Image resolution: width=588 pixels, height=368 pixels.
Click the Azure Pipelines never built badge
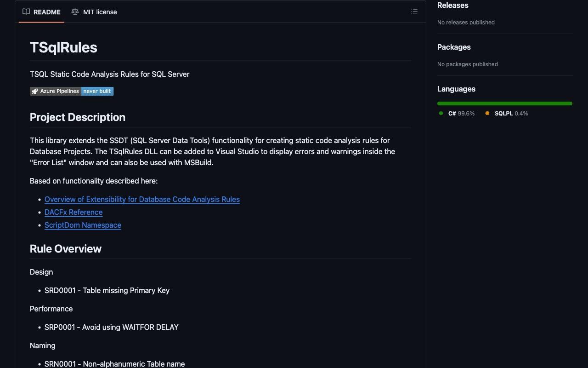point(72,91)
